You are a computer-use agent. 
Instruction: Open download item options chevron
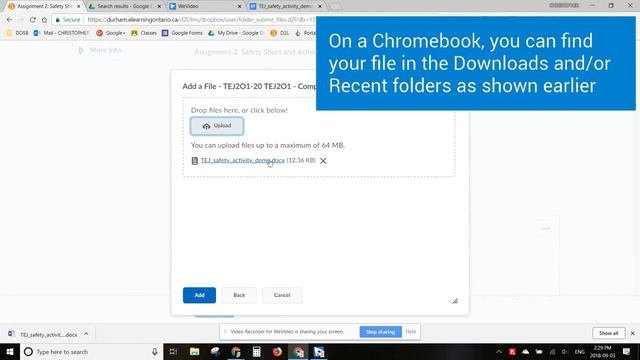86,334
